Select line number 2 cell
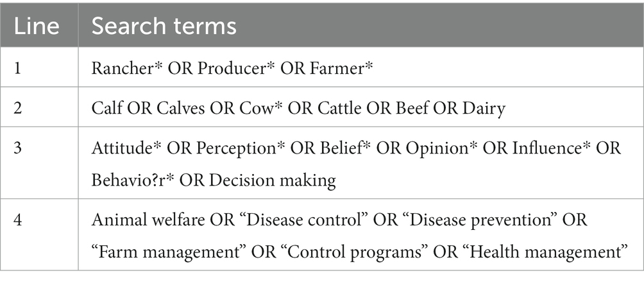The width and height of the screenshot is (644, 282). [39, 107]
